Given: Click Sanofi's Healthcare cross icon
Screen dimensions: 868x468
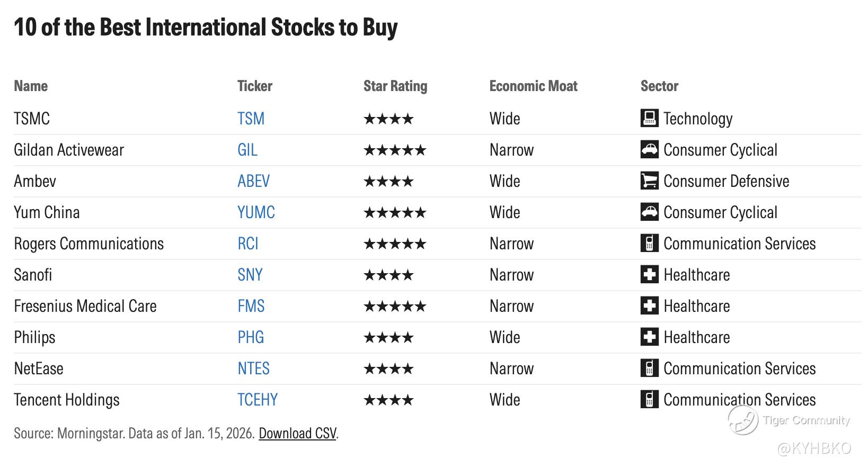Looking at the screenshot, I should [x=649, y=275].
